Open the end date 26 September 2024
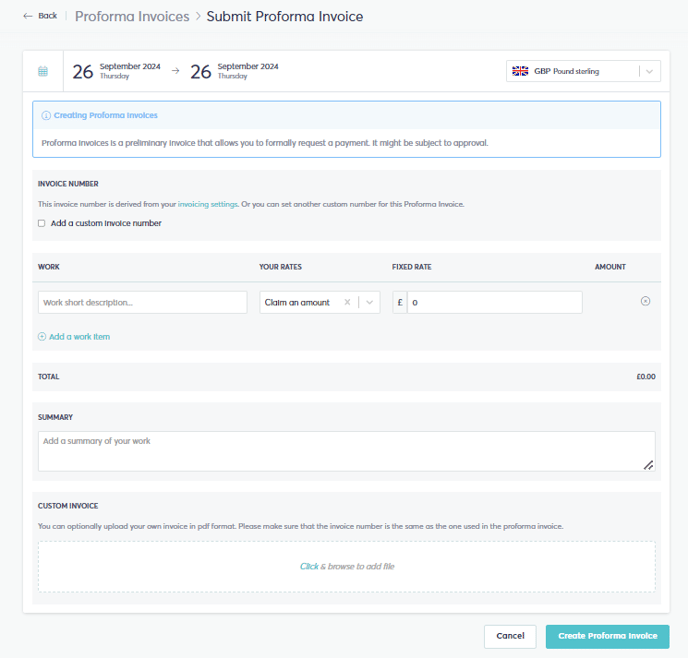 pos(234,71)
